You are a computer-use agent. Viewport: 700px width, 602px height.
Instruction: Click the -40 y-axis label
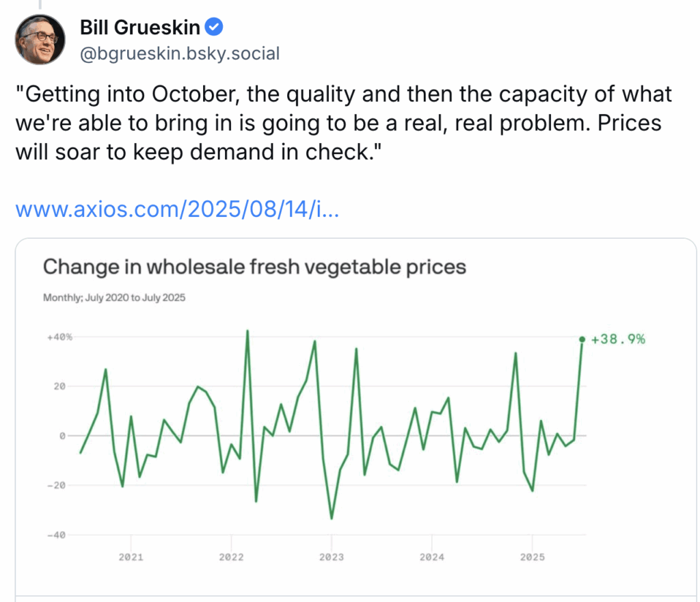click(57, 535)
